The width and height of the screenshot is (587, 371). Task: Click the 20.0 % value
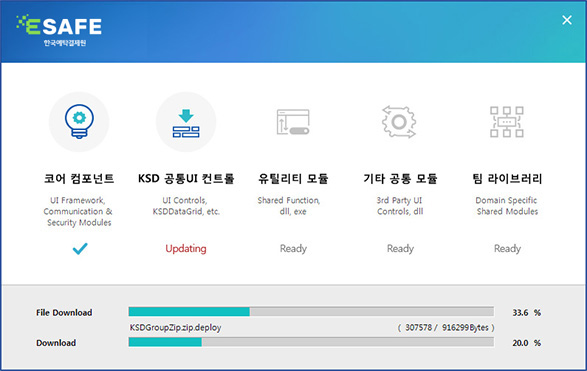click(x=526, y=343)
